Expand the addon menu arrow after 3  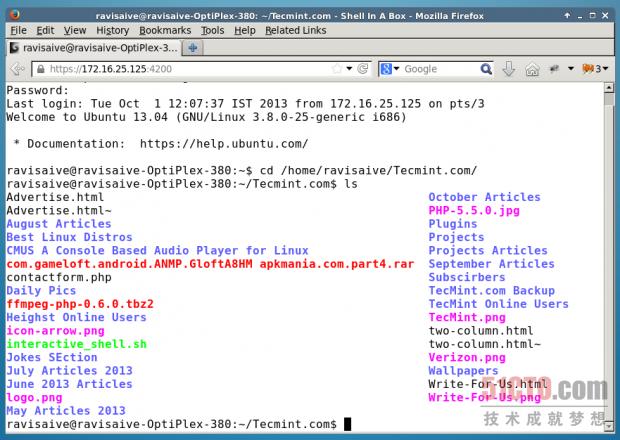click(605, 69)
